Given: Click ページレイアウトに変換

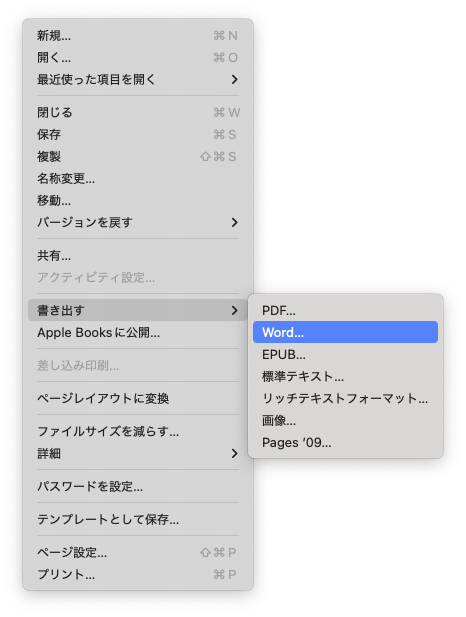Looking at the screenshot, I should [138, 398].
